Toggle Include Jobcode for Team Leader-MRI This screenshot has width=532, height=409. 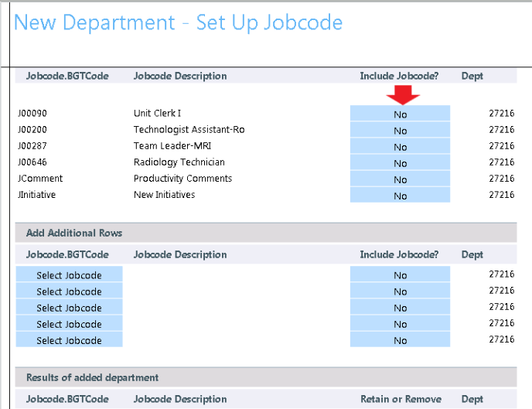[x=400, y=147]
